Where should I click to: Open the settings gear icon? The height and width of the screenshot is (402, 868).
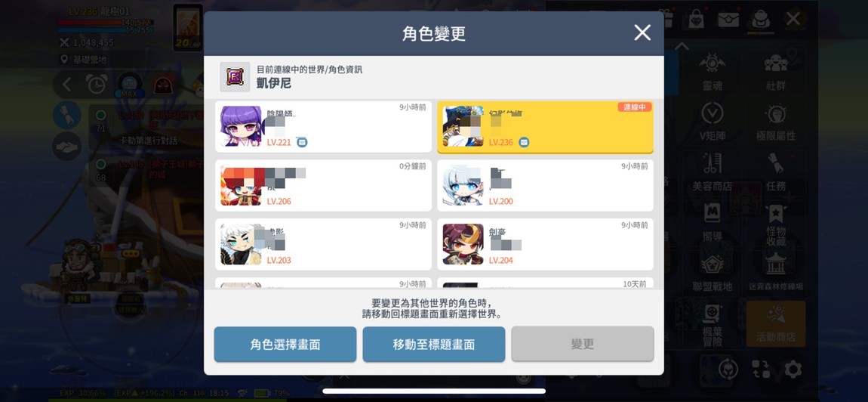pyautogui.click(x=793, y=370)
